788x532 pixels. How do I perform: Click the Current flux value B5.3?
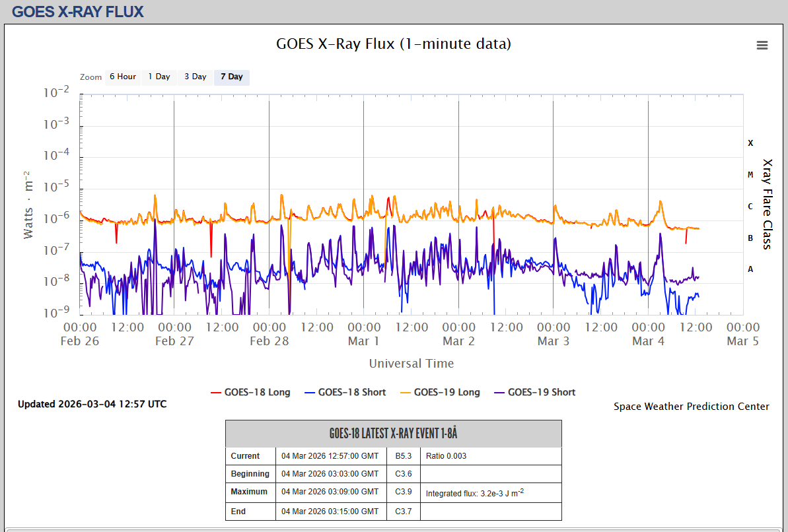(x=403, y=456)
